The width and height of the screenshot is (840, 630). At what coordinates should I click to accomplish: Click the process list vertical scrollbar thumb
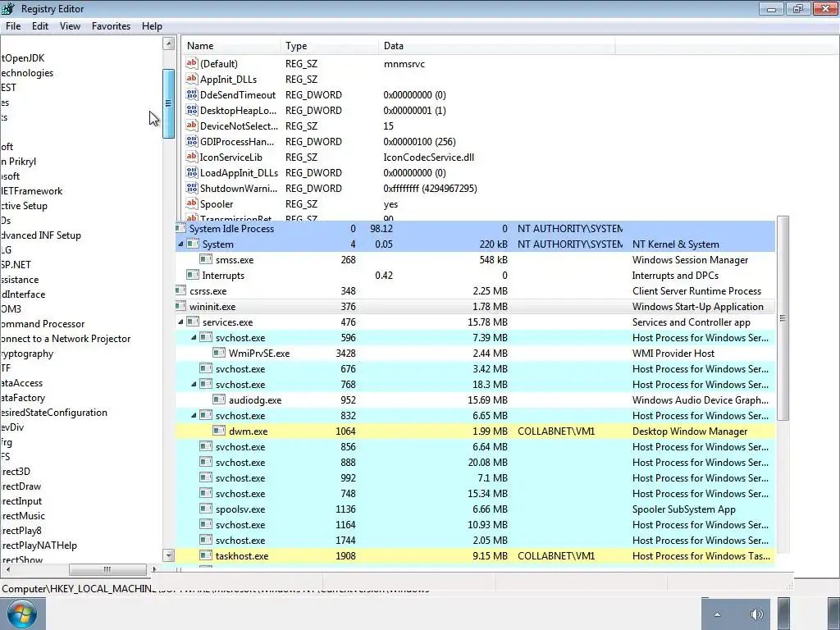pyautogui.click(x=783, y=318)
